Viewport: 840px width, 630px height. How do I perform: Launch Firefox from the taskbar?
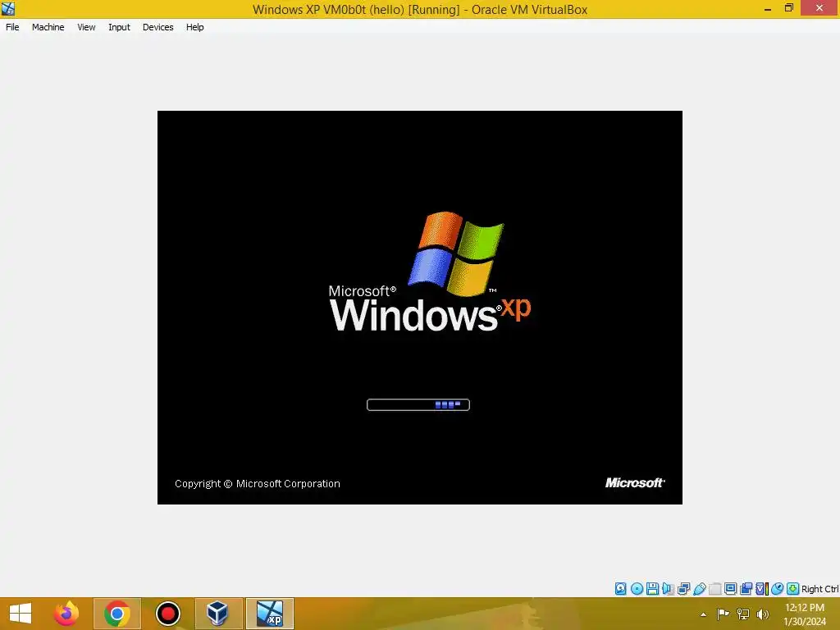pos(66,614)
